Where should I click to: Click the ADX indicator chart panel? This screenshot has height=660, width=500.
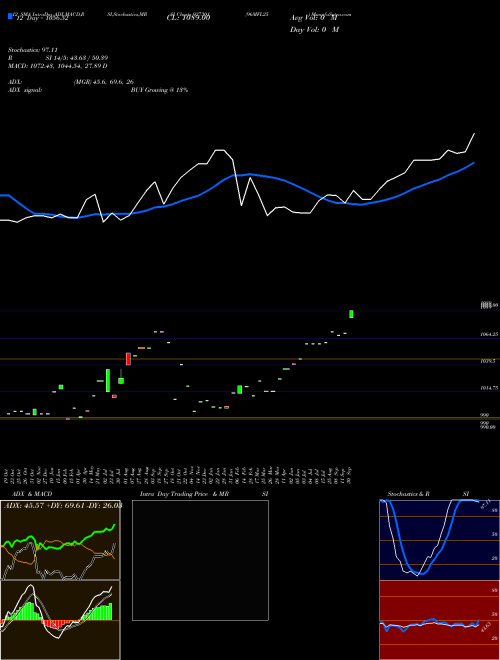tap(60, 540)
